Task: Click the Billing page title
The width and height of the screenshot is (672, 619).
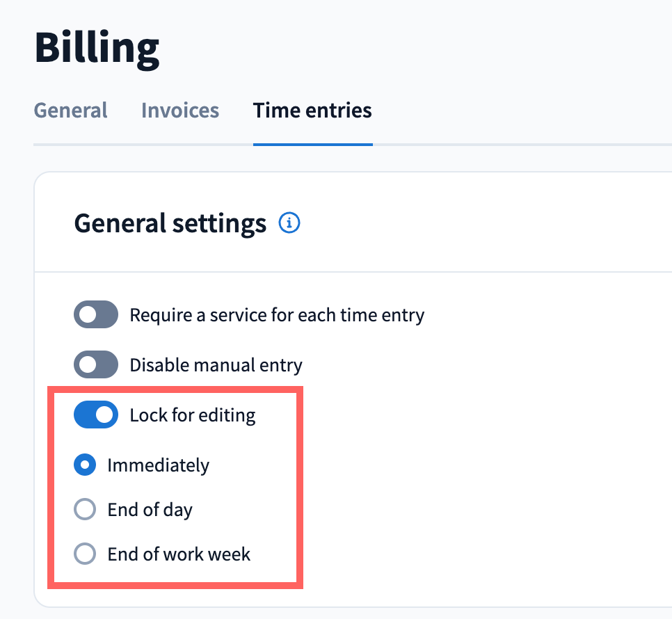Action: (x=97, y=47)
